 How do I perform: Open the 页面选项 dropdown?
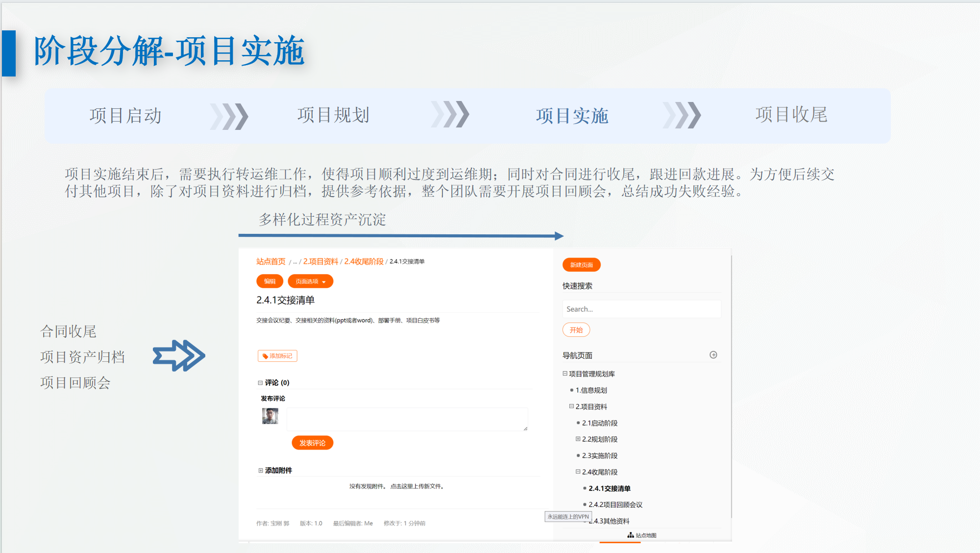pyautogui.click(x=310, y=281)
